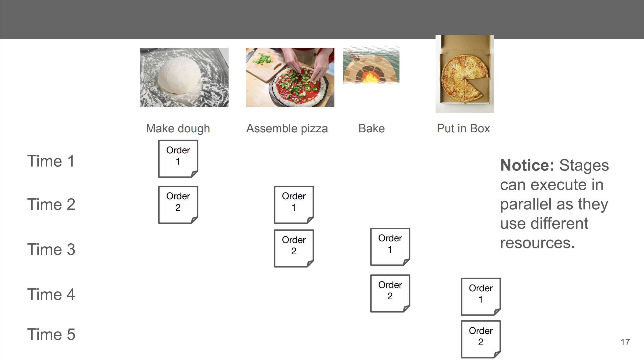Select the pizza assembly photo with green peppers
Viewport: 644px width, 360px height.
click(290, 77)
